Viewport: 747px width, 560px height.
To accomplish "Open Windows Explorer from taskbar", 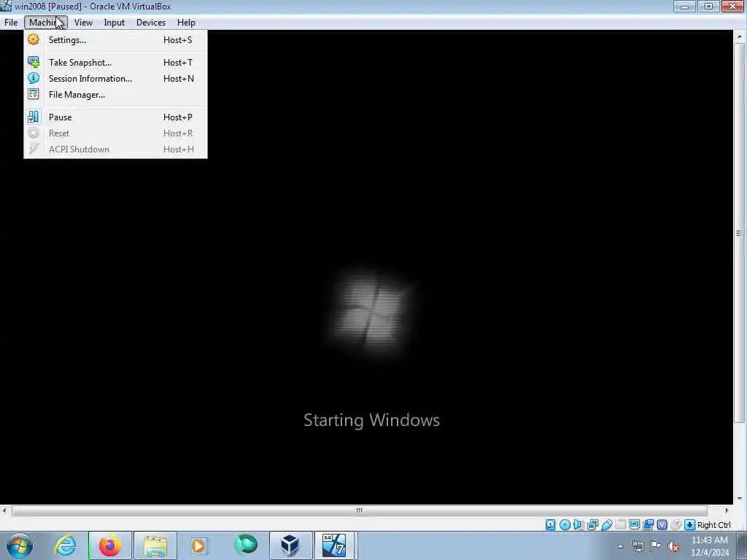I will tap(155, 545).
